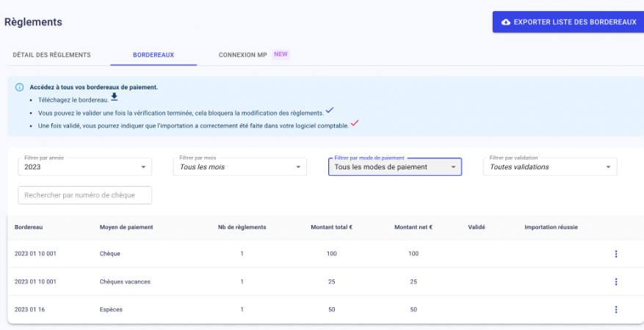Click the Validé column header
The height and width of the screenshot is (330, 644).
point(477,227)
